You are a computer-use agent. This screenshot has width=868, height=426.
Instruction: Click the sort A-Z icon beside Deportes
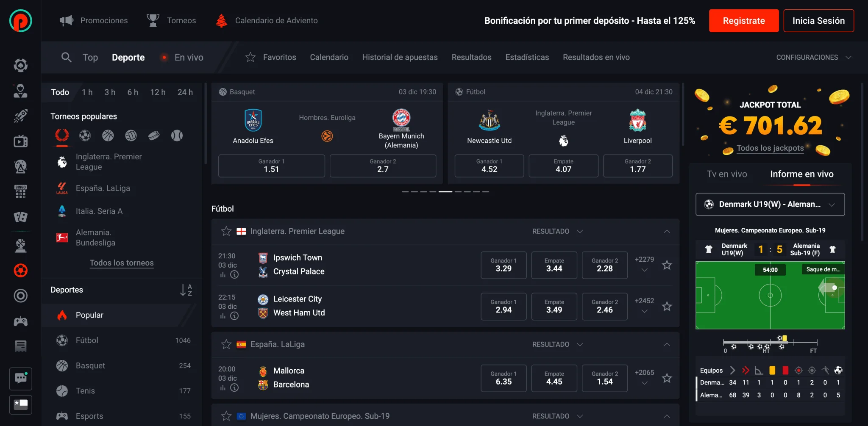click(x=186, y=290)
